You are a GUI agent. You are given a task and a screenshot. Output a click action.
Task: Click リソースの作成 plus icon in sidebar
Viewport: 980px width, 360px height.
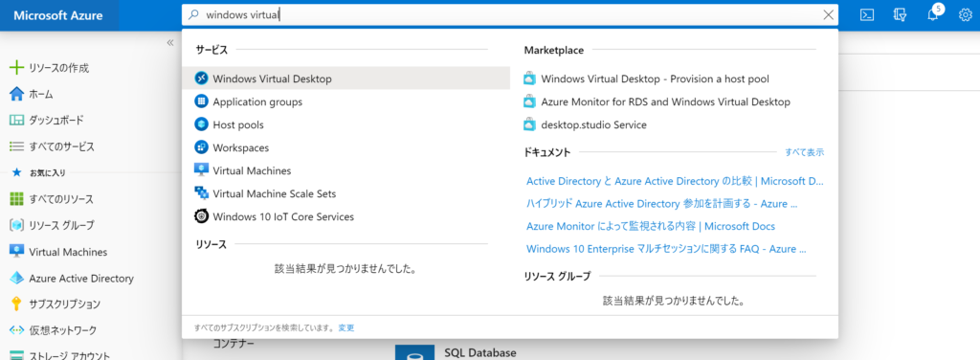(x=17, y=67)
